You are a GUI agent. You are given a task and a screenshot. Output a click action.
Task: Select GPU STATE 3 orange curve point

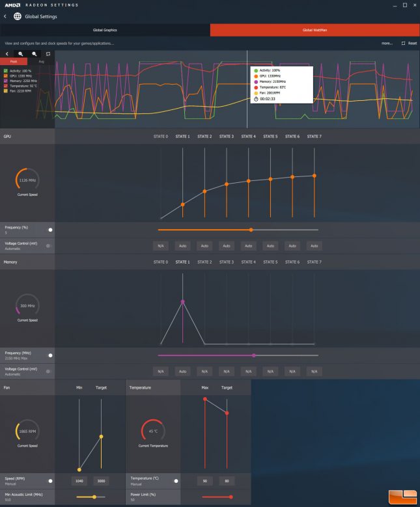click(227, 184)
